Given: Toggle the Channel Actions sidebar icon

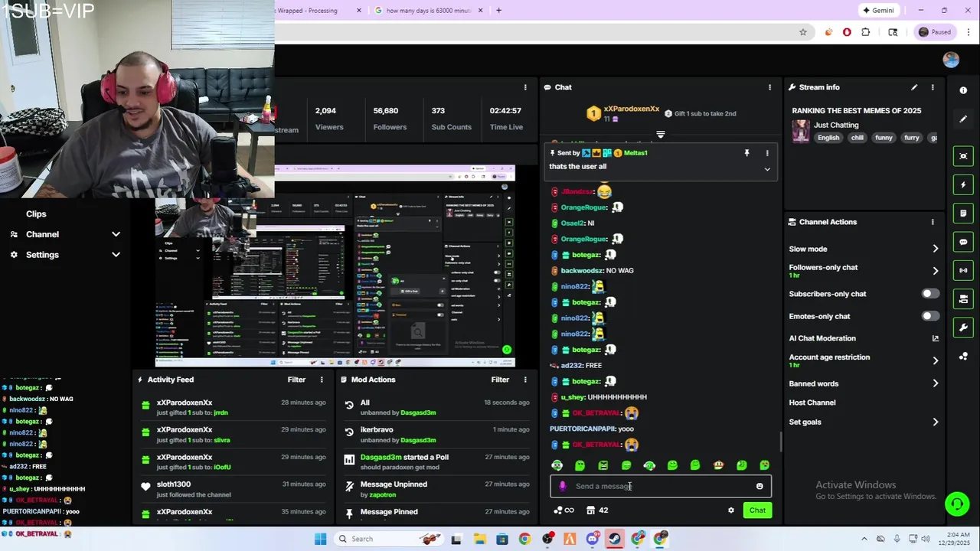Looking at the screenshot, I should click(x=963, y=298).
